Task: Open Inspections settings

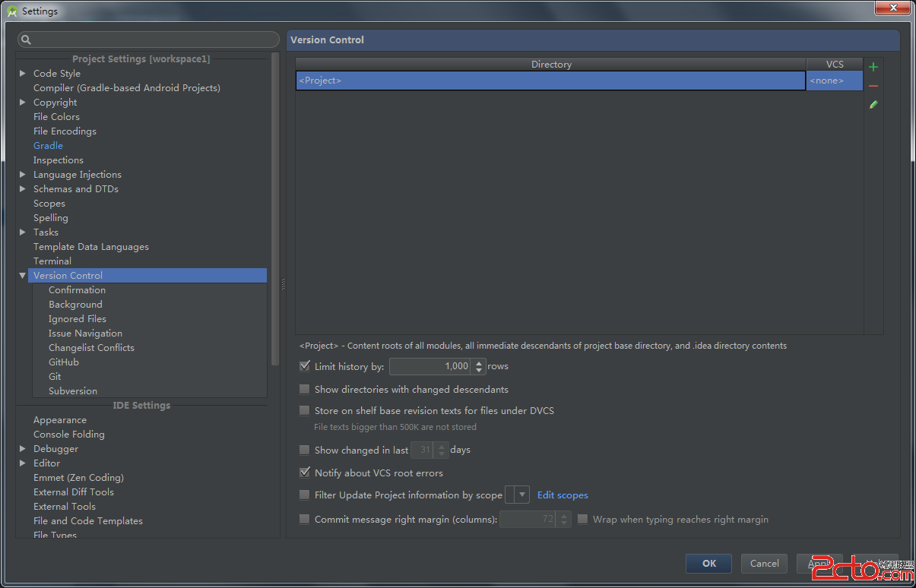Action: (x=59, y=160)
